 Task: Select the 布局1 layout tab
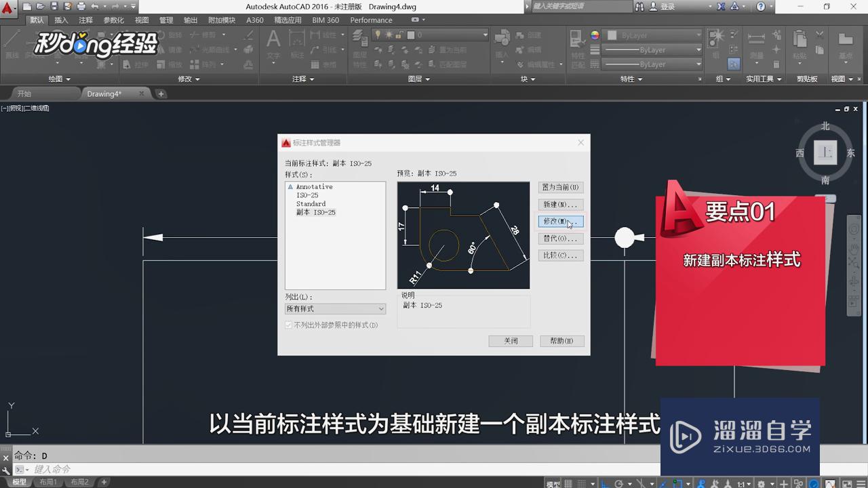(x=50, y=482)
